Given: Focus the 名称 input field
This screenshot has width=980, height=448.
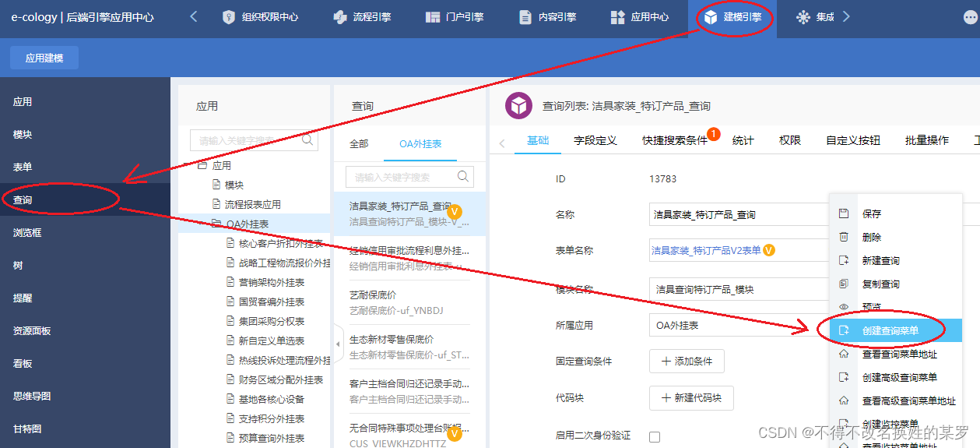Looking at the screenshot, I should point(739,214).
